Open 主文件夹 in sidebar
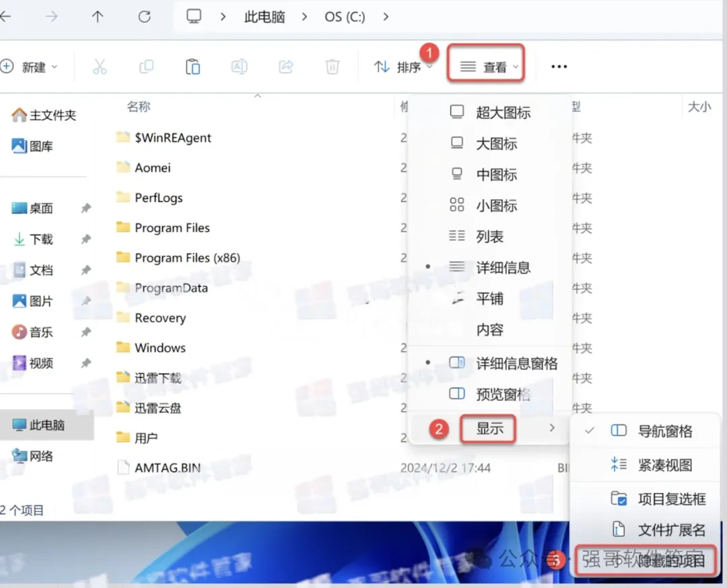Screen dimensions: 727x588 pyautogui.click(x=44, y=115)
